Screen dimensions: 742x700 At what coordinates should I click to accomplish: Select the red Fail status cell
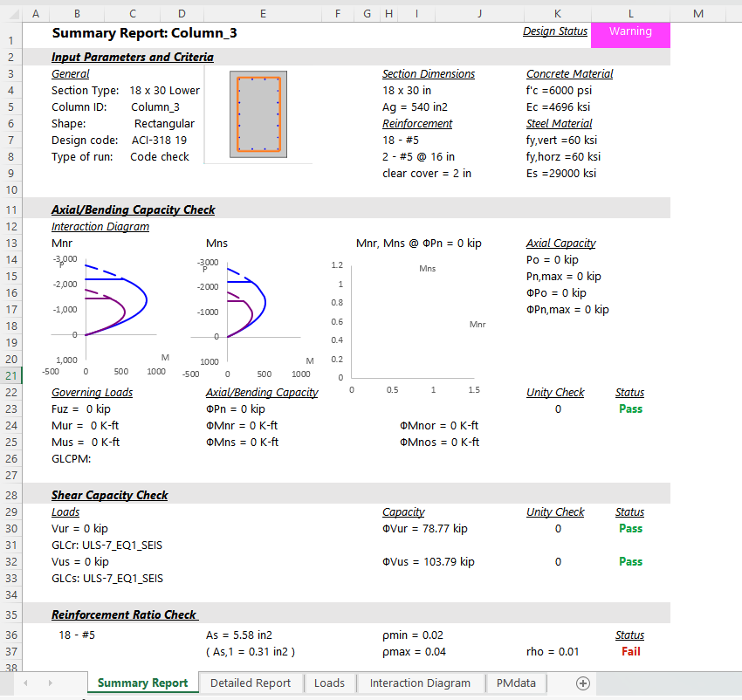click(629, 652)
